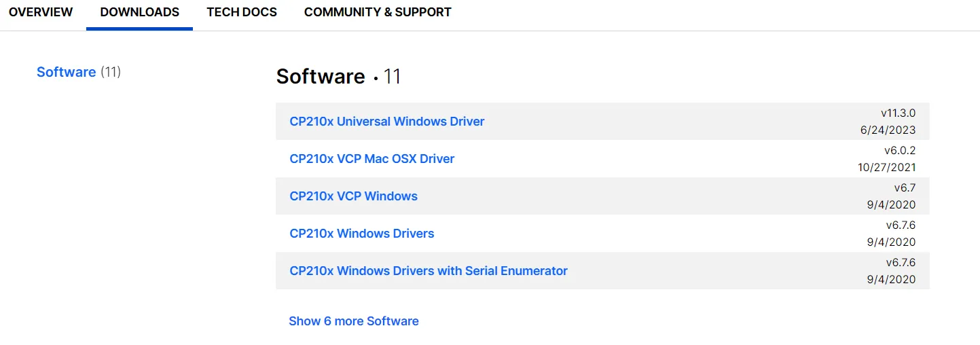Select the Downloads tab
Viewport: 980px width, 345px height.
click(x=139, y=12)
